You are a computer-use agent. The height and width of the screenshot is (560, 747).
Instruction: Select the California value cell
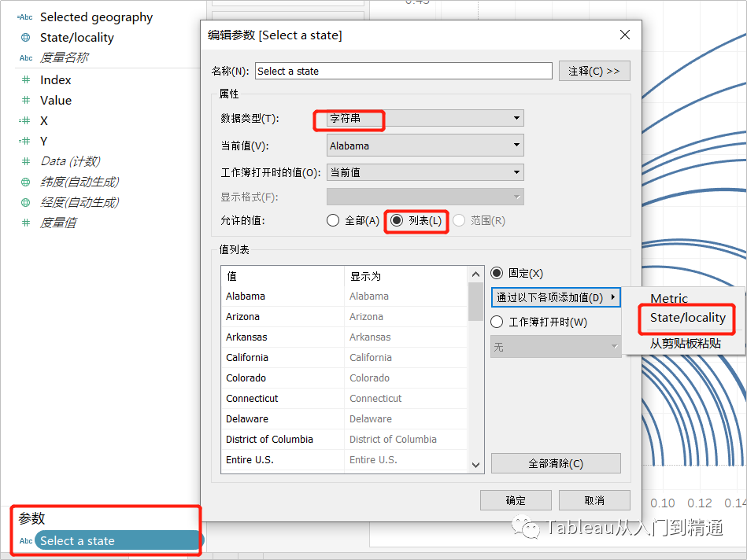pos(283,358)
